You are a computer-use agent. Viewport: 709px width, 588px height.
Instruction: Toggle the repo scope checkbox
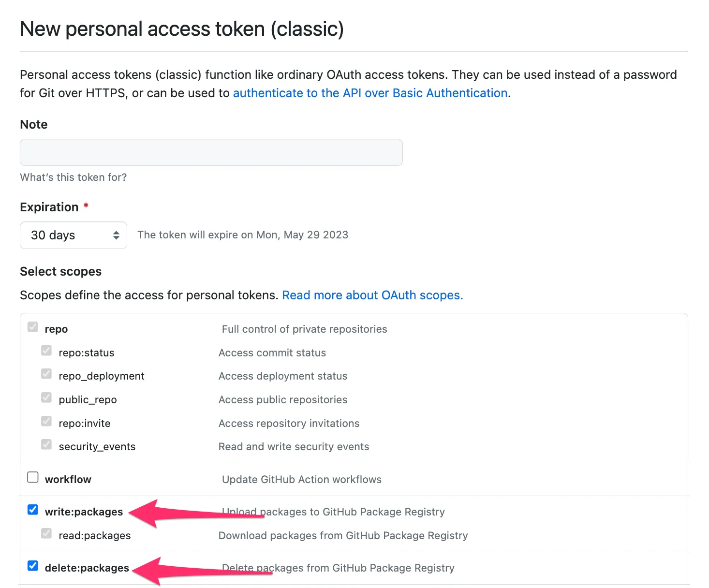[33, 327]
